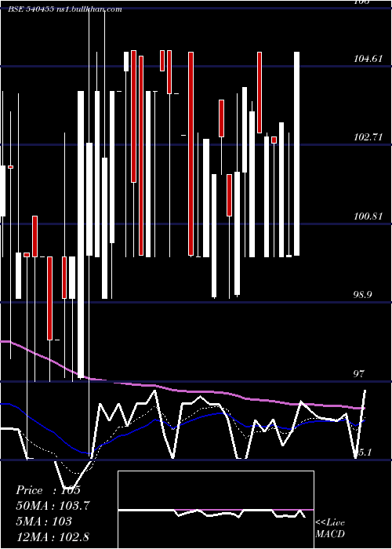Click inside the MACD inset panel
This screenshot has height=549, width=392.
[x=216, y=510]
